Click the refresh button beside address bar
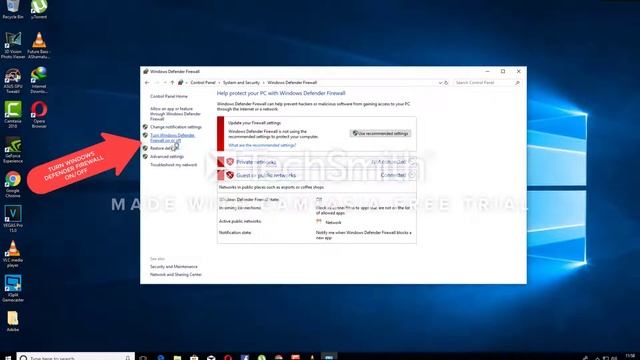This screenshot has width=640, height=360. 446,82
